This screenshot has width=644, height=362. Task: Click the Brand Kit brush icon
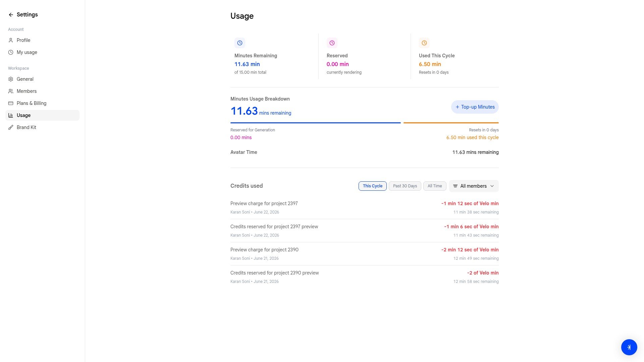point(11,127)
